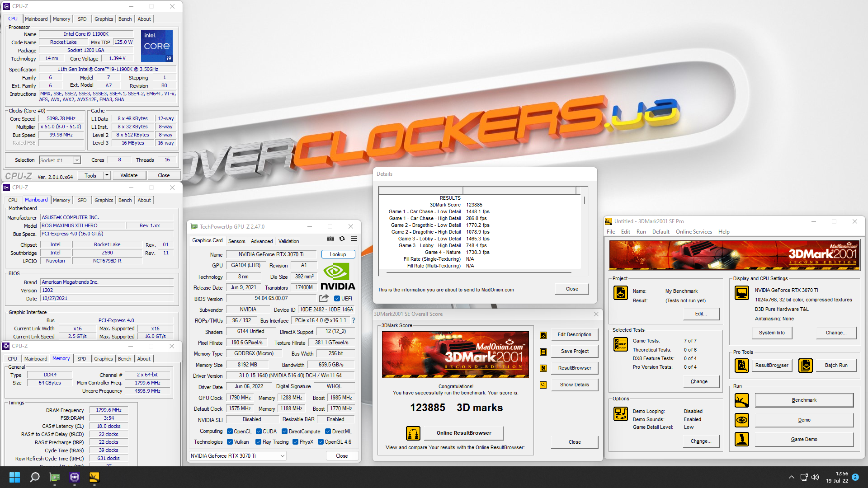Open the File menu in 3DMark2001
This screenshot has width=868, height=488.
click(x=611, y=232)
